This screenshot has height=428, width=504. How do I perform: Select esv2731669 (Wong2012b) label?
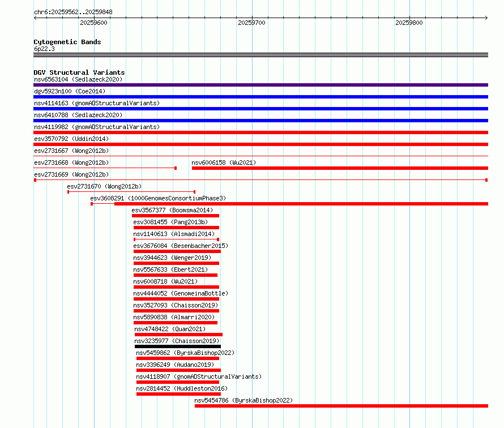click(71, 174)
